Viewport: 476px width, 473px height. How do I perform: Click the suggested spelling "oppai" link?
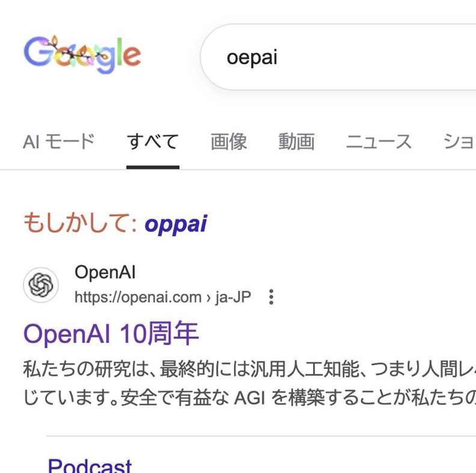point(175,224)
